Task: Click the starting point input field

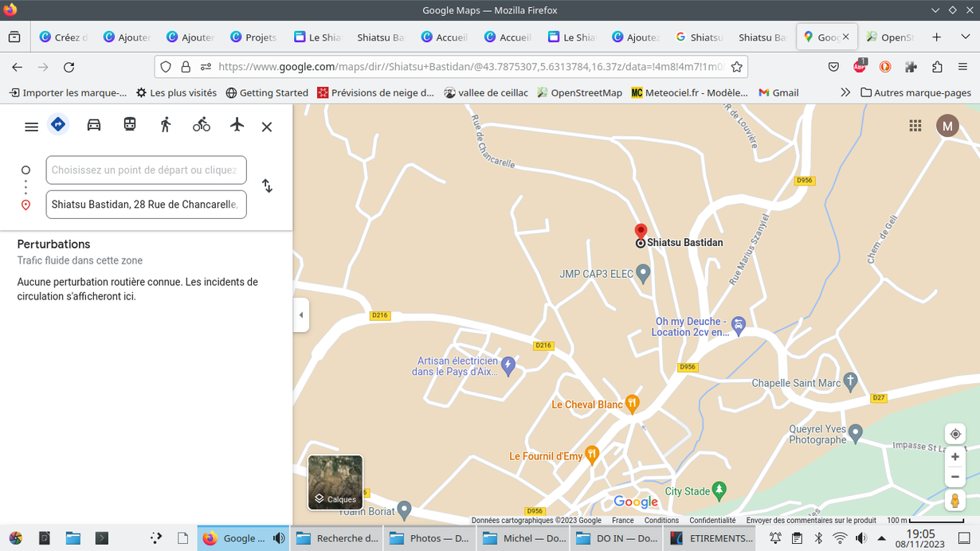Action: [146, 170]
